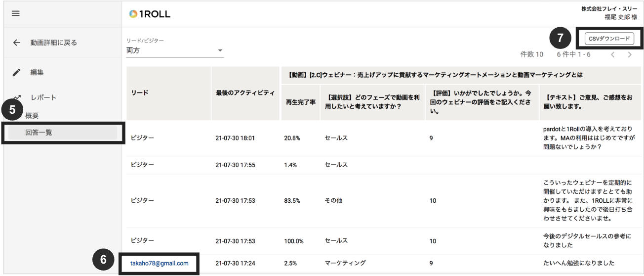
Task: Click rating 9 in the 18:01 row
Action: (431, 138)
